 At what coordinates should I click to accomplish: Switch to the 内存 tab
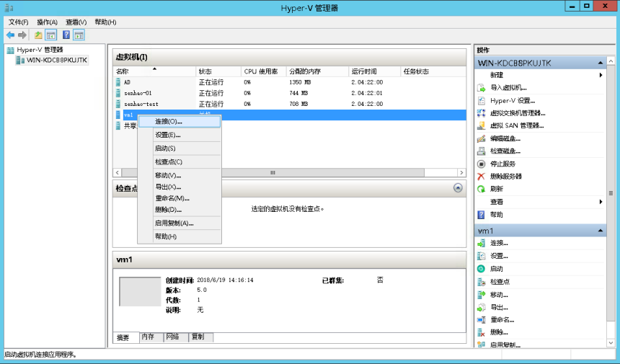pyautogui.click(x=151, y=337)
